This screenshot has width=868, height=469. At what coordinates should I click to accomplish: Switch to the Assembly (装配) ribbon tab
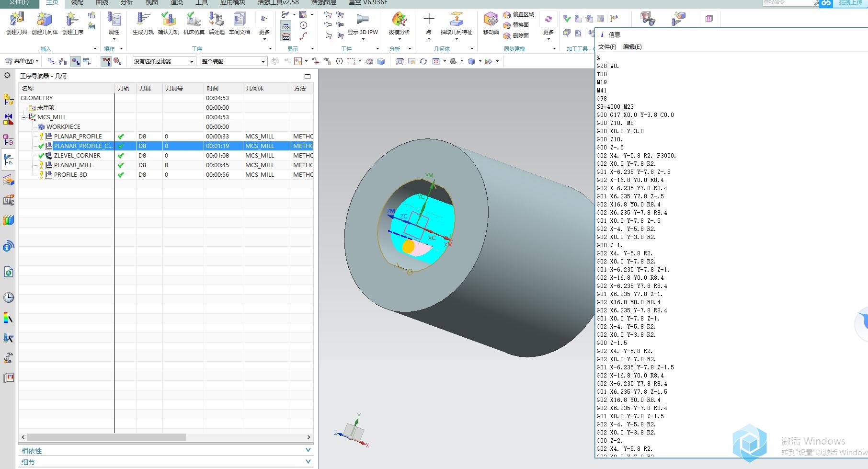(77, 3)
